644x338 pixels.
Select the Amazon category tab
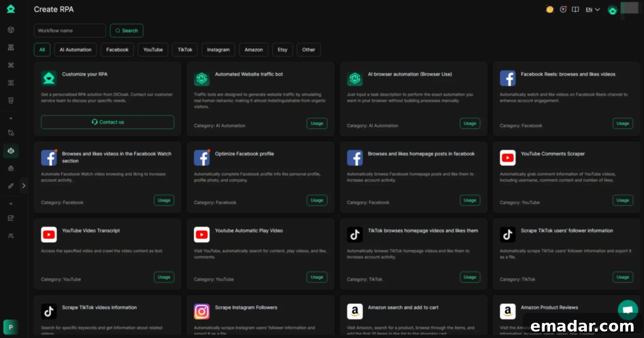point(253,50)
